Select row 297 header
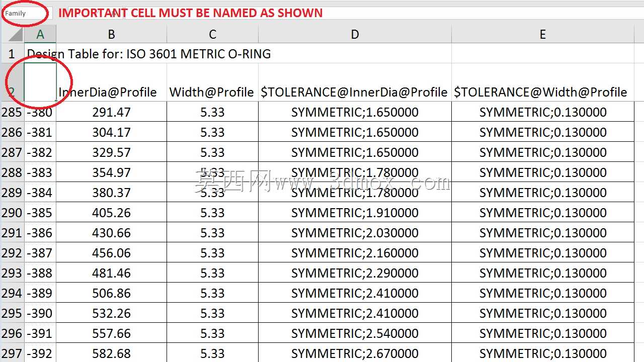644x362 pixels. (x=12, y=353)
